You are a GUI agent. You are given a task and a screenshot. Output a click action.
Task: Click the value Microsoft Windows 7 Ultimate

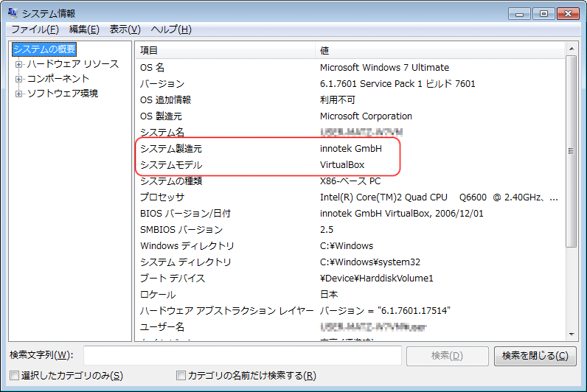click(384, 68)
